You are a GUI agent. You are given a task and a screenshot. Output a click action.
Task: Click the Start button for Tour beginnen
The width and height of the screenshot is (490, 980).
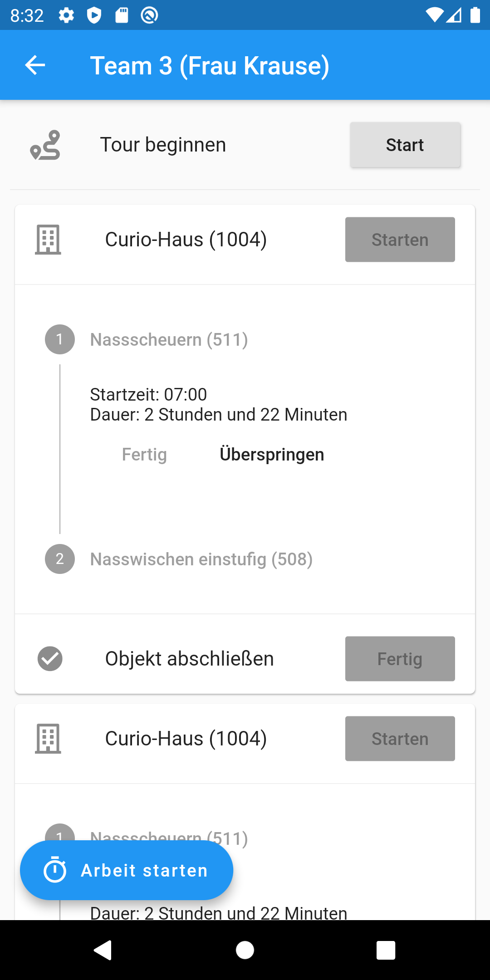point(405,145)
